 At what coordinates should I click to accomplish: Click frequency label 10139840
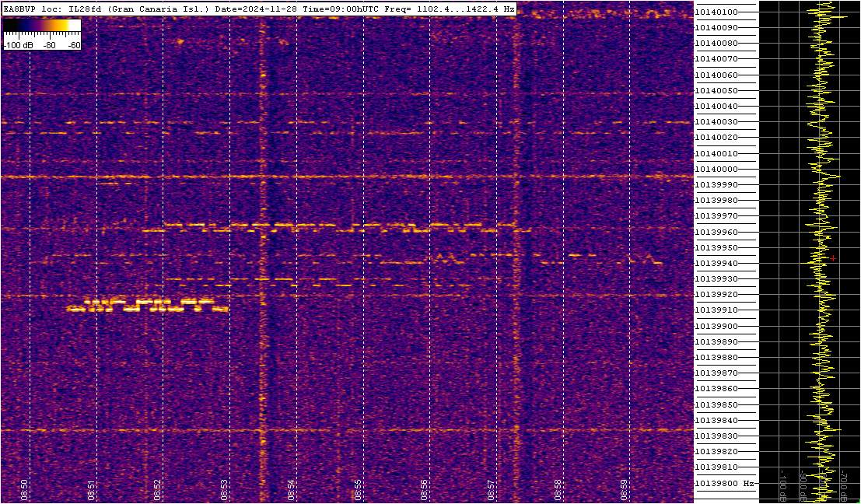point(716,421)
